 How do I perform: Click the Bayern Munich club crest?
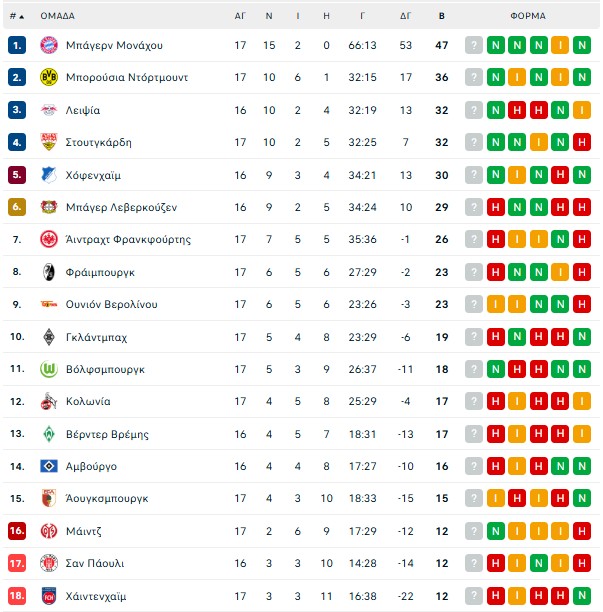pos(48,45)
